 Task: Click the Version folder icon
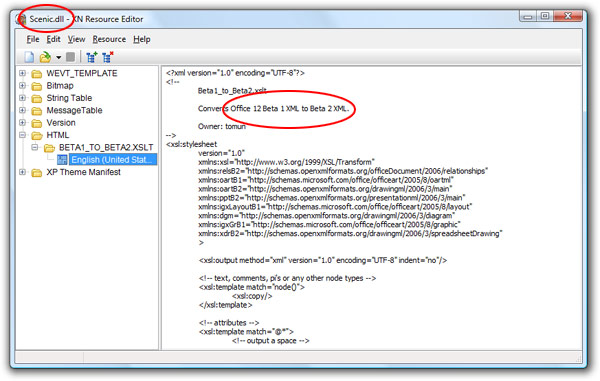coord(37,123)
